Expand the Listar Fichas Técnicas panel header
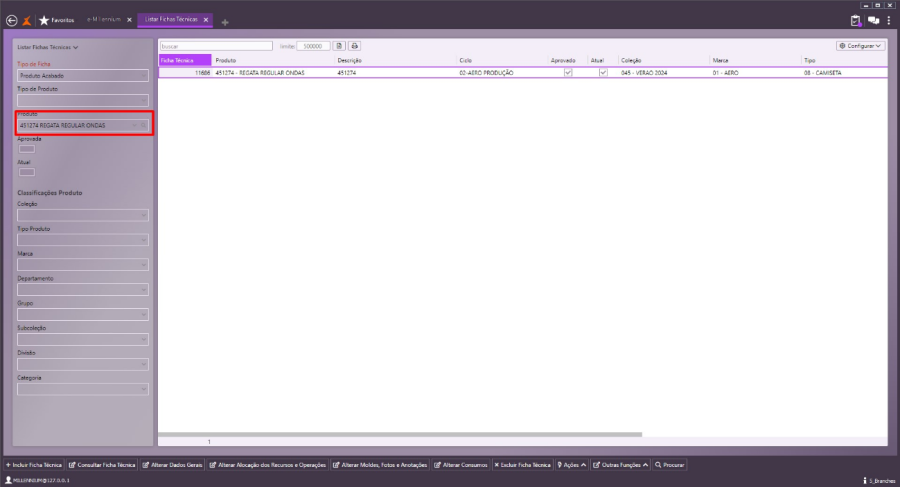The height and width of the screenshot is (487, 900). [x=48, y=48]
